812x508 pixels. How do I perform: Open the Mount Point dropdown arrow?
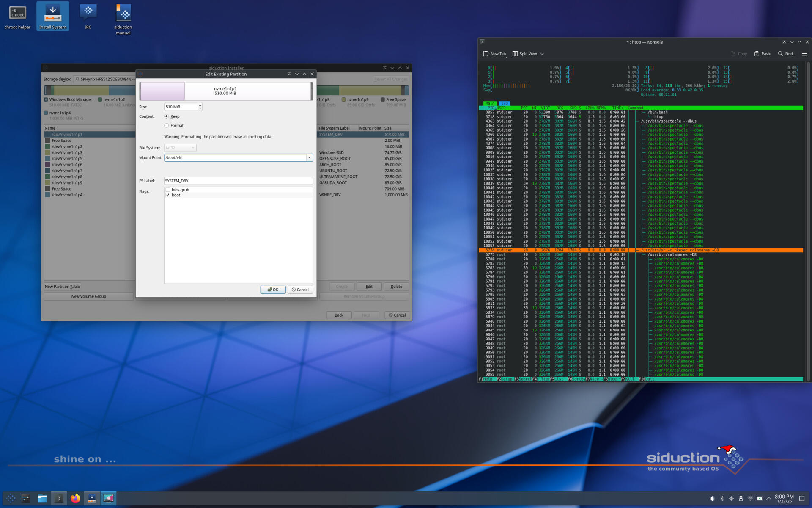[x=309, y=157]
